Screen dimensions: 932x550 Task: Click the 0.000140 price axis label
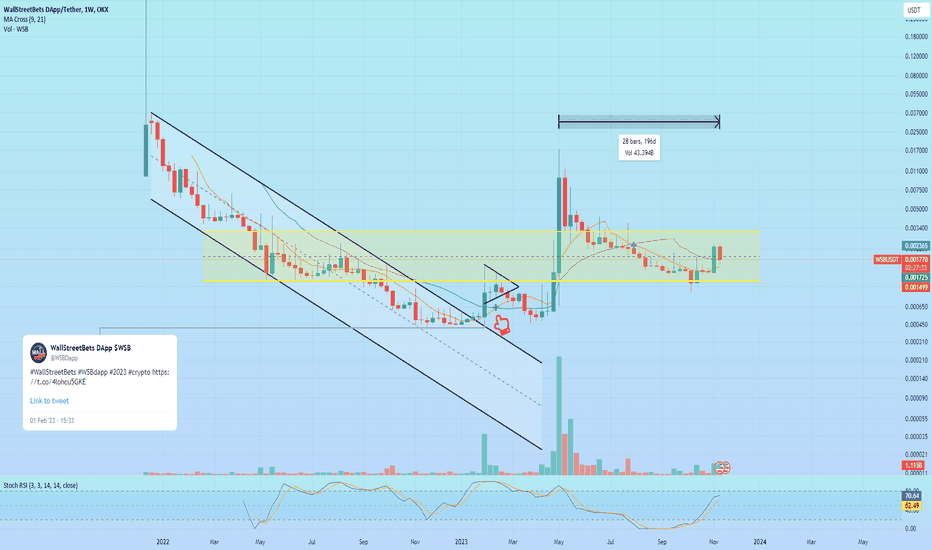[x=916, y=379]
